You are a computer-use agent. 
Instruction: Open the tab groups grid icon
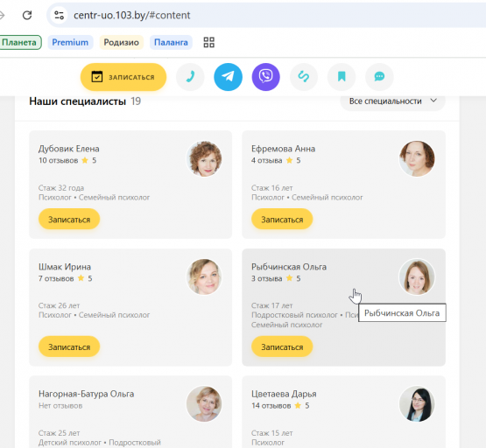tap(209, 42)
